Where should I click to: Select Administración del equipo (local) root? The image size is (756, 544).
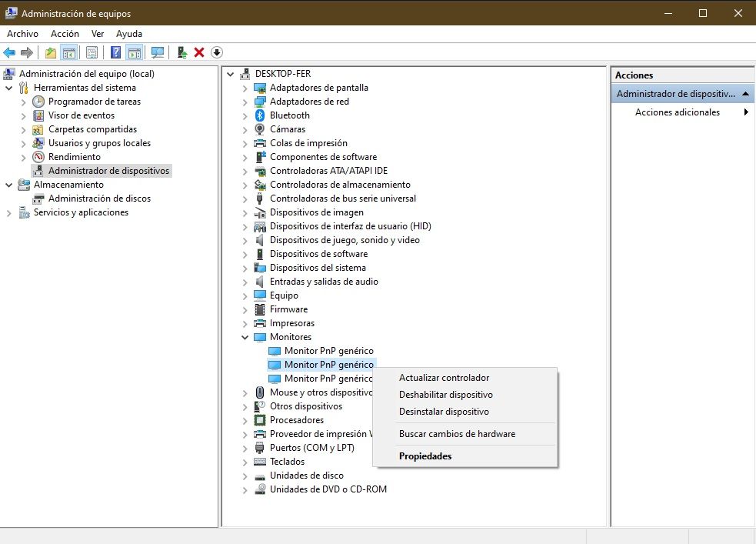pyautogui.click(x=87, y=74)
